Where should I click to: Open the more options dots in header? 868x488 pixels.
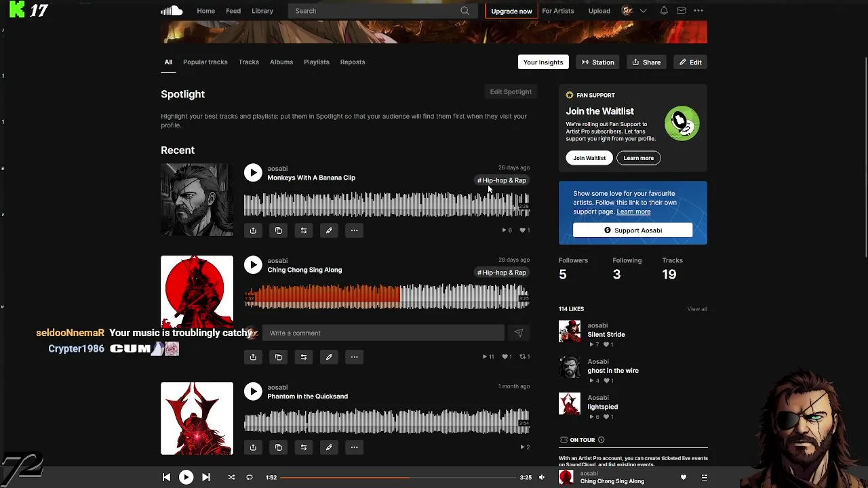tap(698, 11)
